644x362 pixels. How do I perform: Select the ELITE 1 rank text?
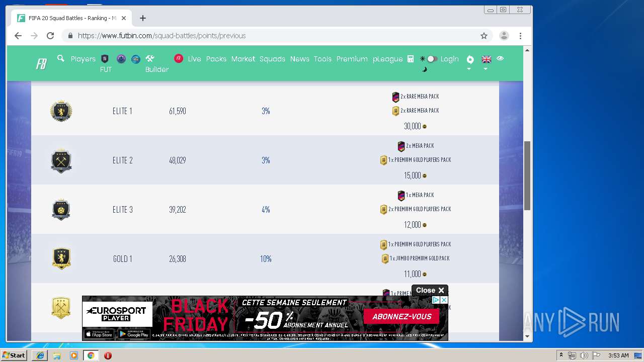[122, 111]
